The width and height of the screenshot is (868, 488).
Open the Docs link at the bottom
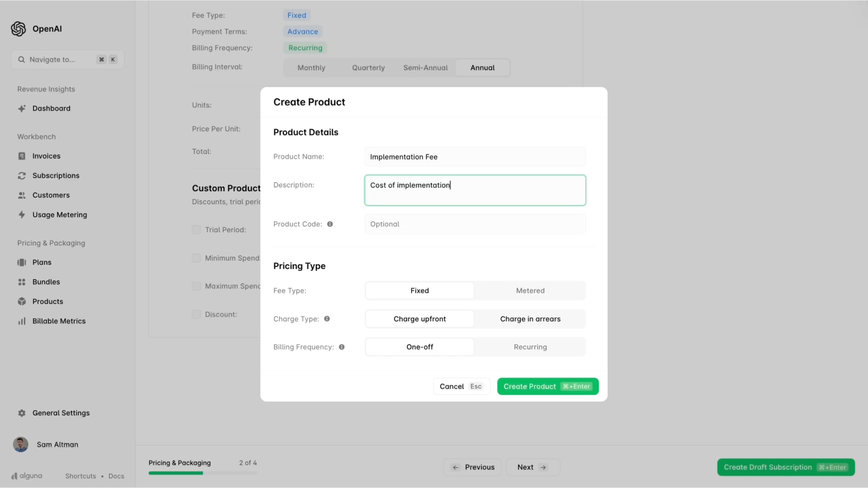(116, 476)
